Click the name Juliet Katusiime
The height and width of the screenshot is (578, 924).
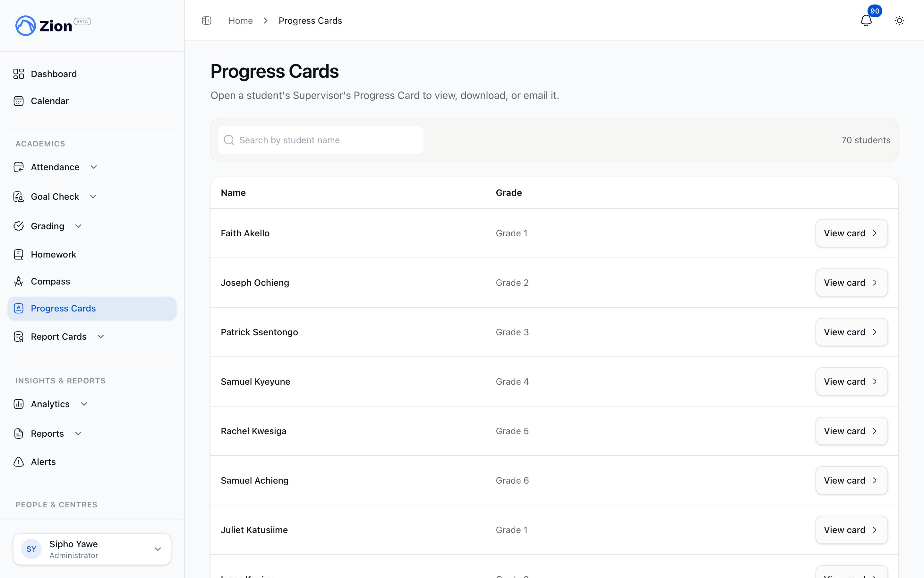254,530
